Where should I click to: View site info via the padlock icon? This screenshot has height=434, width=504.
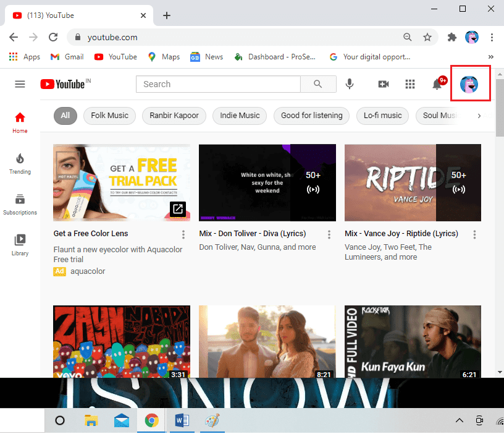[x=77, y=37]
